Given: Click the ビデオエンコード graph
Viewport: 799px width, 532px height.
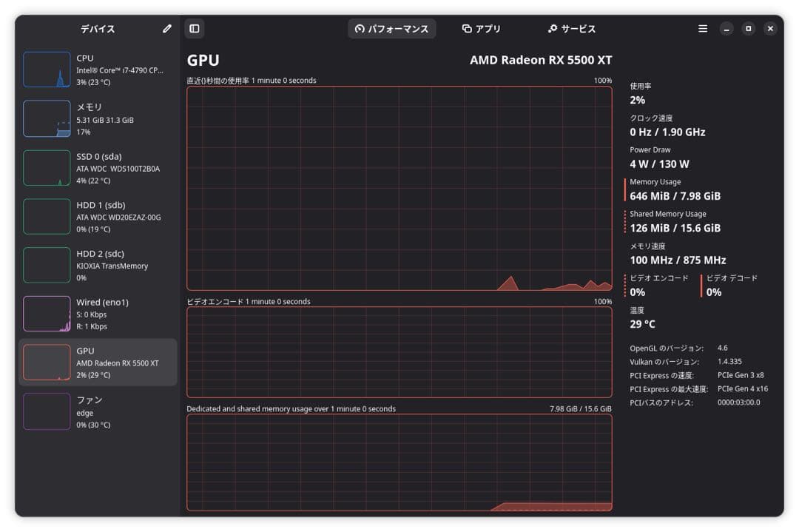Looking at the screenshot, I should coord(399,352).
